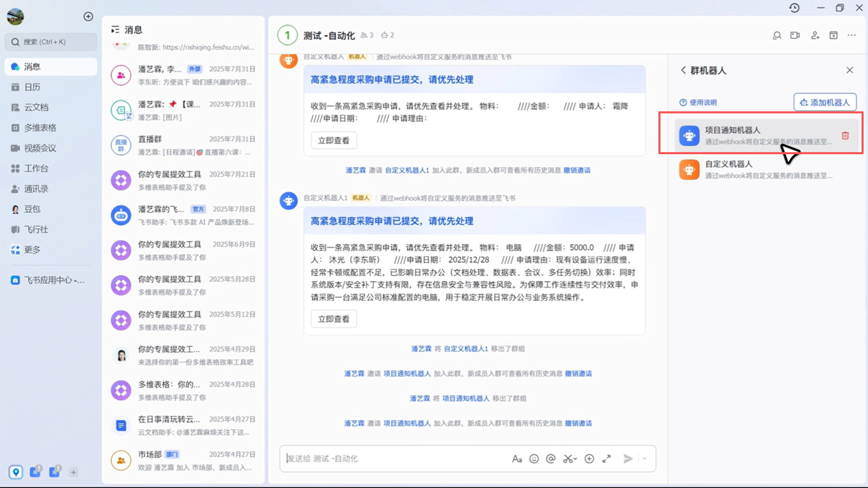Click the 添加机器人 button
868x488 pixels.
click(825, 102)
